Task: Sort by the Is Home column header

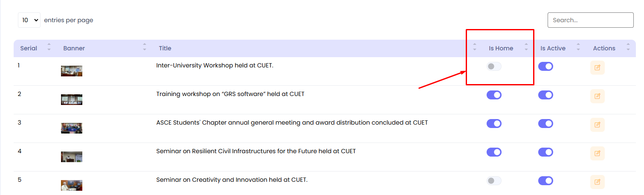Action: click(x=501, y=48)
